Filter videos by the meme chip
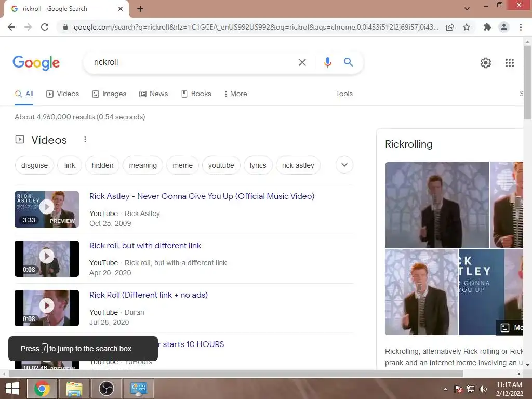Viewport: 532px width, 399px height. point(182,165)
